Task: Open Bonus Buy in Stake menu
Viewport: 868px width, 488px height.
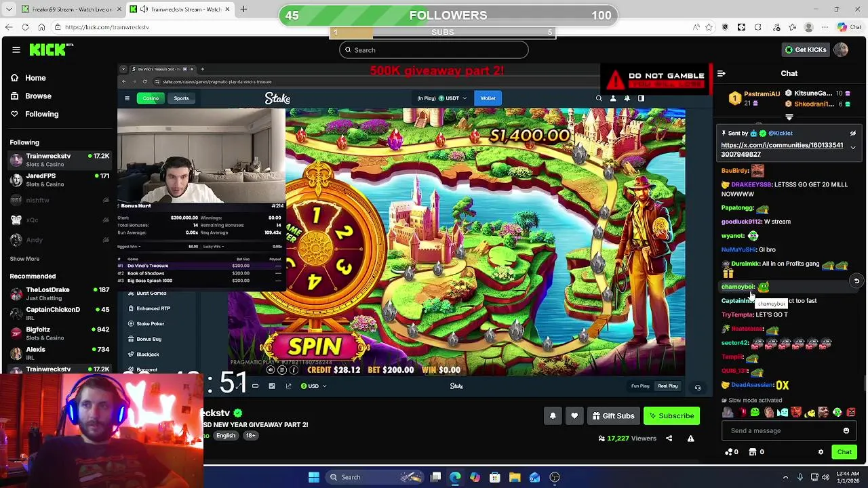Action: (149, 339)
